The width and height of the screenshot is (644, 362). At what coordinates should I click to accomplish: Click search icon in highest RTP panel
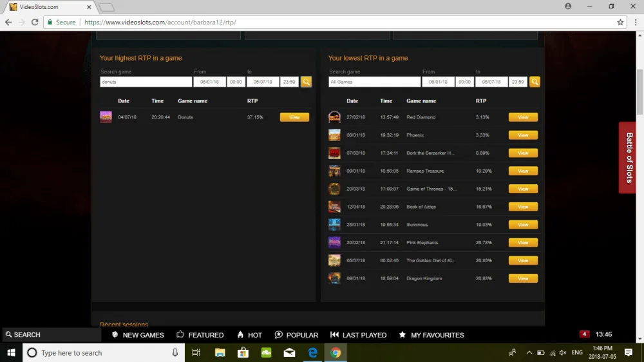pos(306,82)
